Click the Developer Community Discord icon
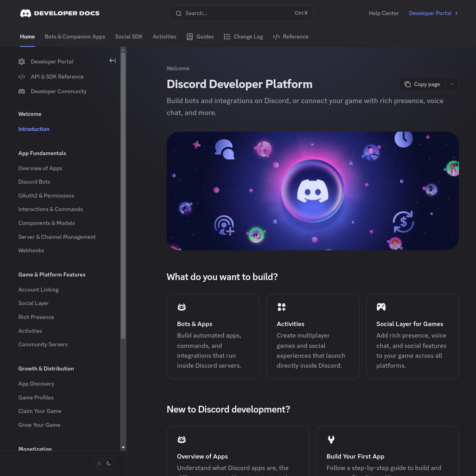The width and height of the screenshot is (476, 476). click(x=21, y=91)
